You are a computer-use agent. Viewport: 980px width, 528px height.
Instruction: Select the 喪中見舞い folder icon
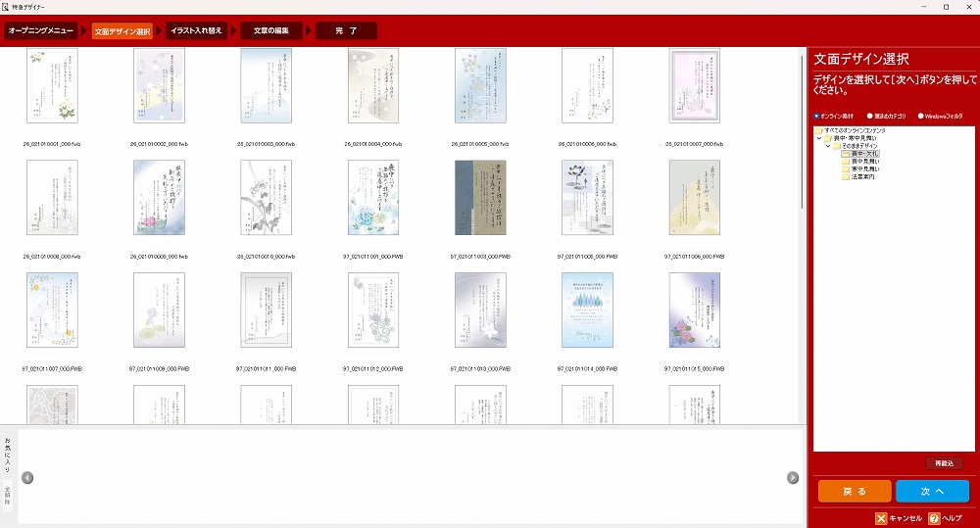[x=845, y=161]
